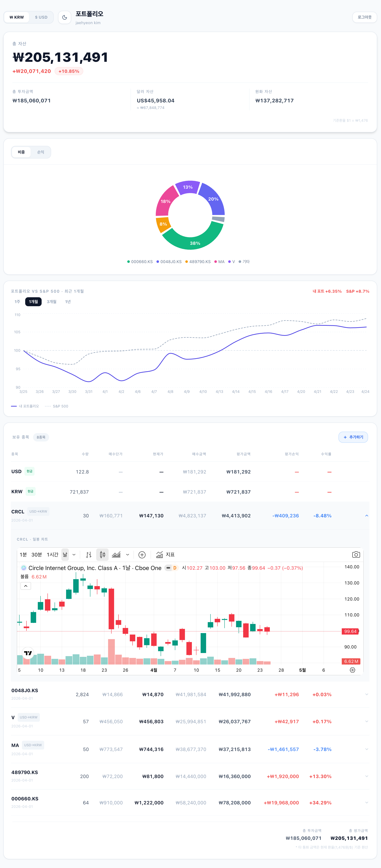
Task: Select the 3개월 comparison period tab
Action: (x=51, y=302)
